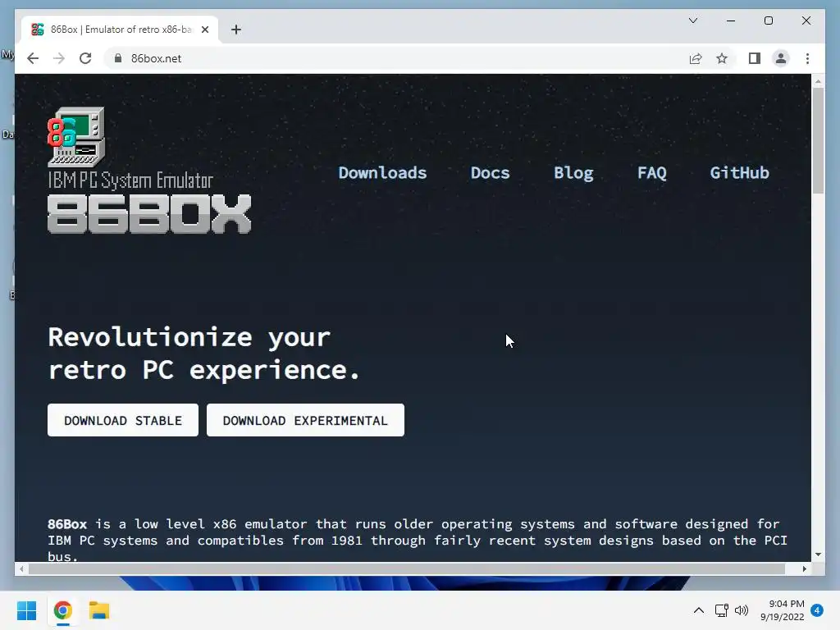Click the 86BOX wordmark logo
The image size is (840, 630).
pos(149,214)
